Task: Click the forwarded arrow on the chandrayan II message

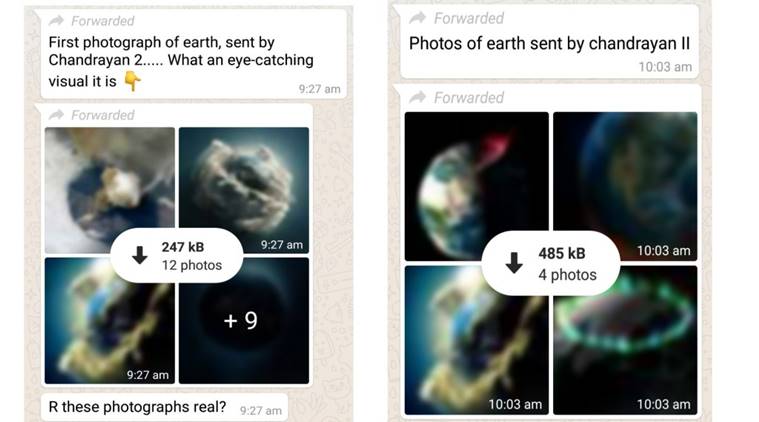Action: coord(417,18)
